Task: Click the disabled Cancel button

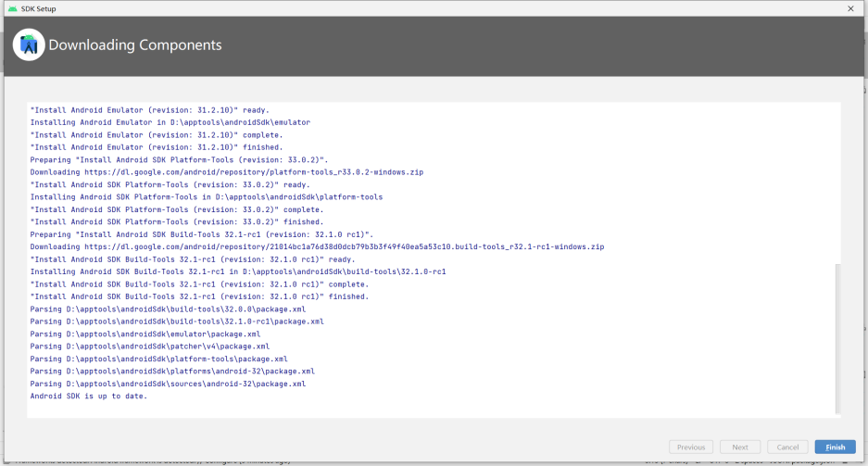Action: (787, 447)
